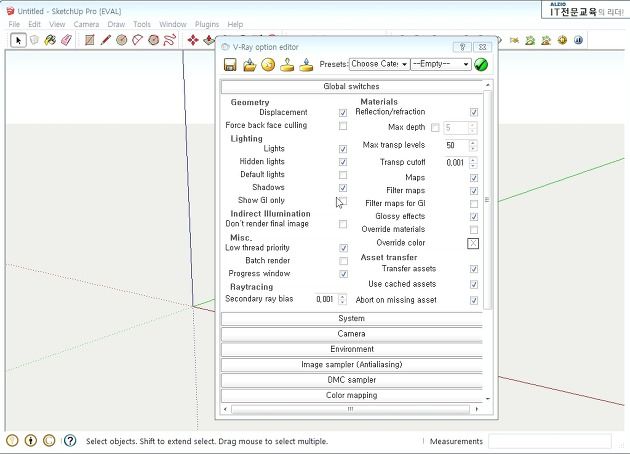Enable the Max depth checkbox
The width and height of the screenshot is (630, 454).
pos(435,127)
